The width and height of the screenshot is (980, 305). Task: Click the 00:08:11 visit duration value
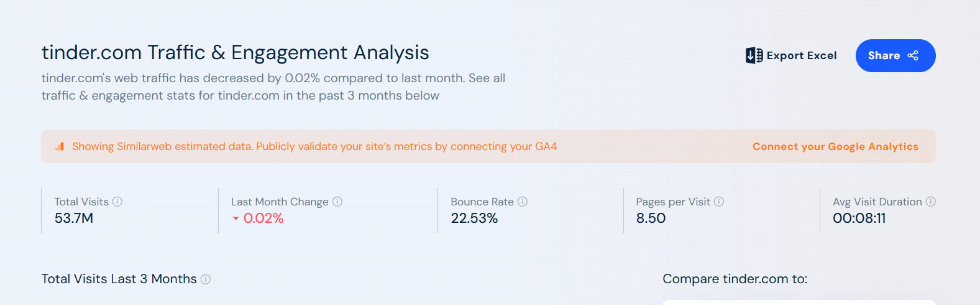(x=859, y=218)
